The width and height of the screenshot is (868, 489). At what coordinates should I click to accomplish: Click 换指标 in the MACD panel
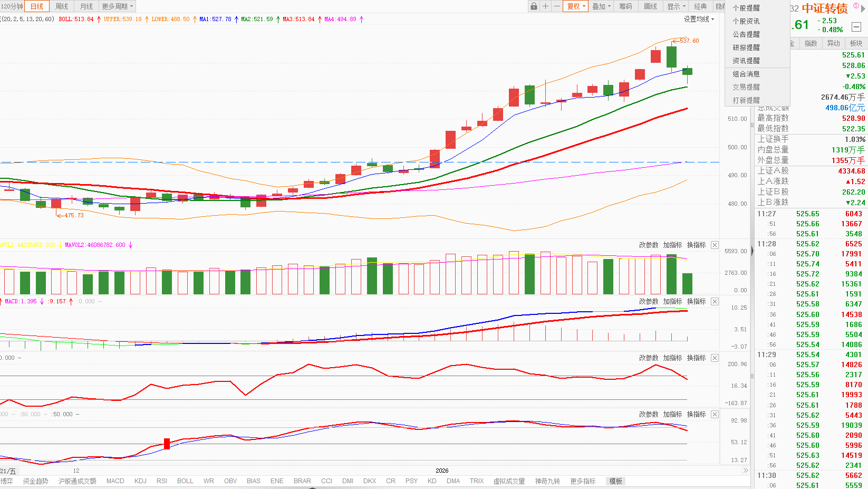696,301
